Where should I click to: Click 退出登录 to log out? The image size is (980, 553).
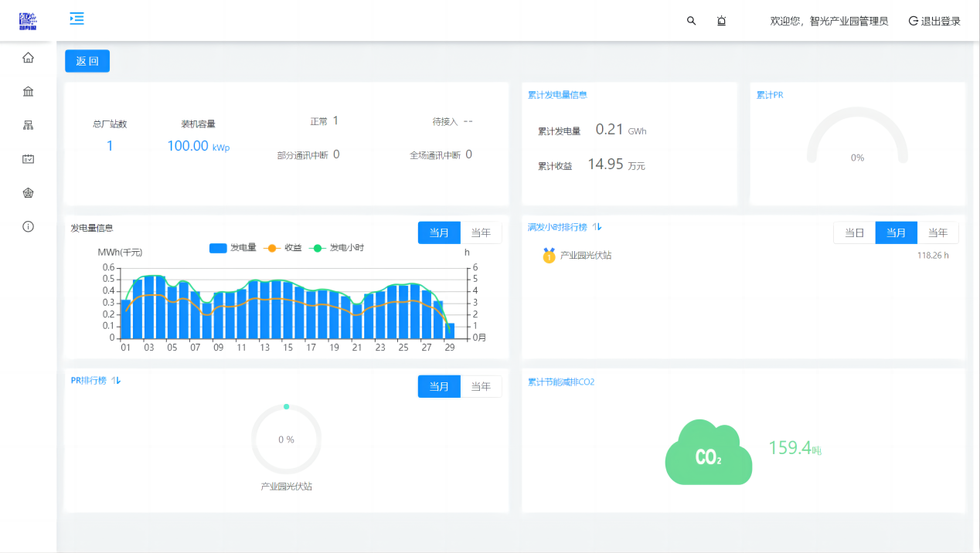coord(934,21)
